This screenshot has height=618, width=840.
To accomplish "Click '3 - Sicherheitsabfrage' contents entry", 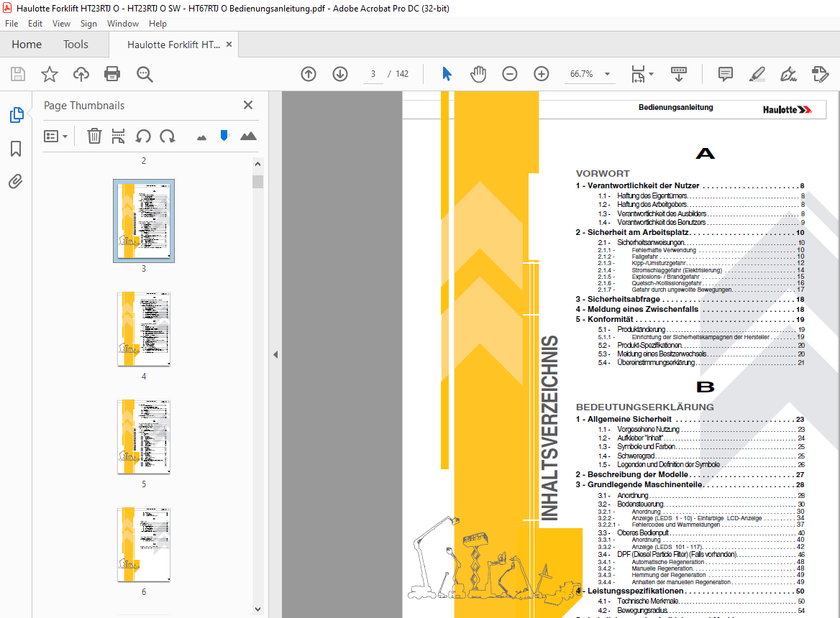I will pyautogui.click(x=690, y=299).
